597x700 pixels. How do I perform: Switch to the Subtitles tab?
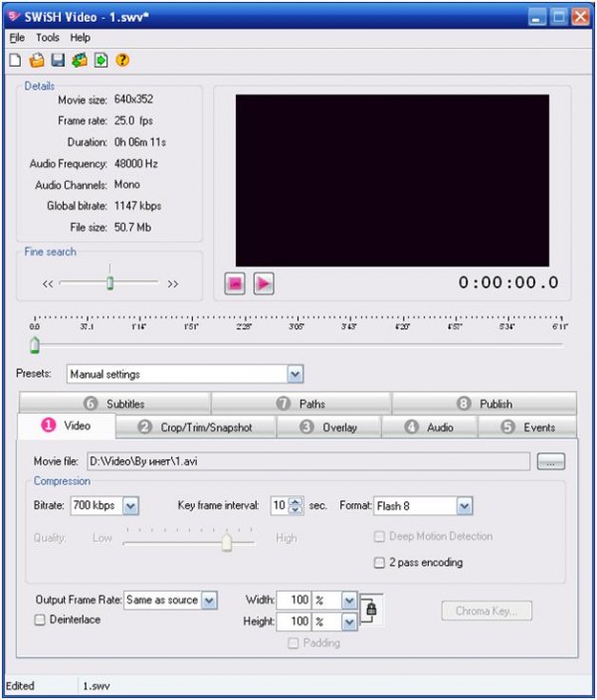[114, 404]
